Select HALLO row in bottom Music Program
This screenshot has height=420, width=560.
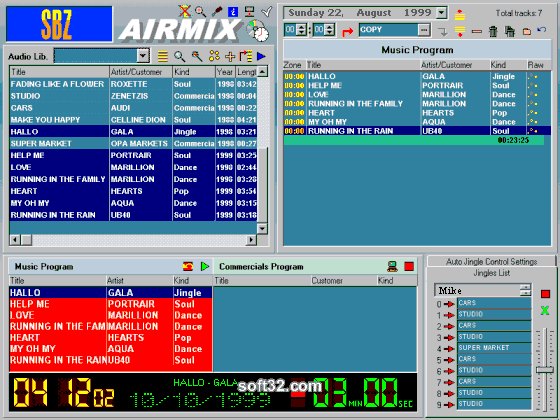pyautogui.click(x=111, y=293)
